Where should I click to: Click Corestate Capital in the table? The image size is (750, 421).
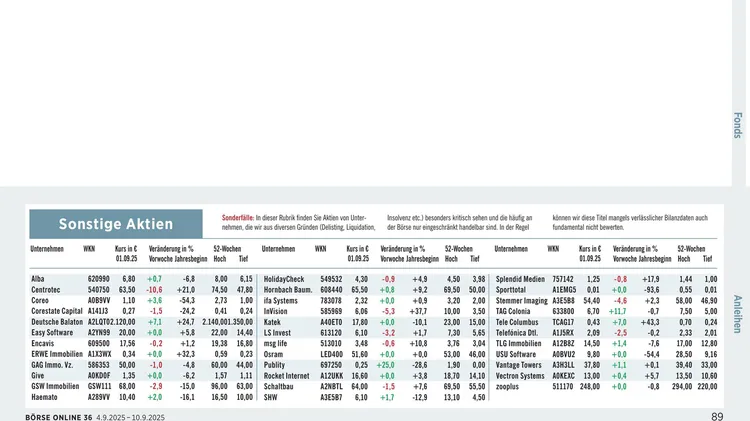pyautogui.click(x=57, y=311)
